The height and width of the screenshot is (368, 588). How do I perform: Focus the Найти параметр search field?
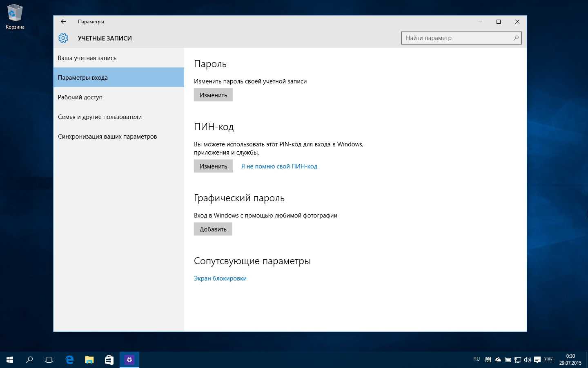point(457,38)
